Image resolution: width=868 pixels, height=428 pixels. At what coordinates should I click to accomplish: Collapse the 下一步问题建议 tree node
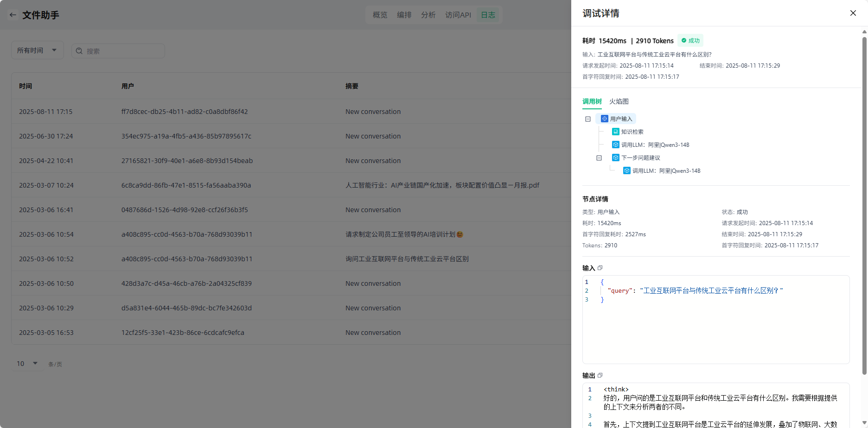pos(599,158)
